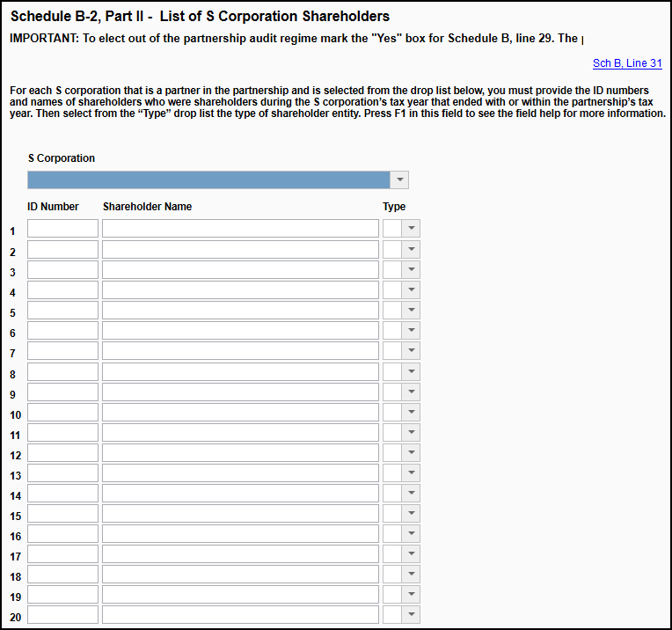Select the ID Number field in row 3
The image size is (672, 630).
pos(62,269)
